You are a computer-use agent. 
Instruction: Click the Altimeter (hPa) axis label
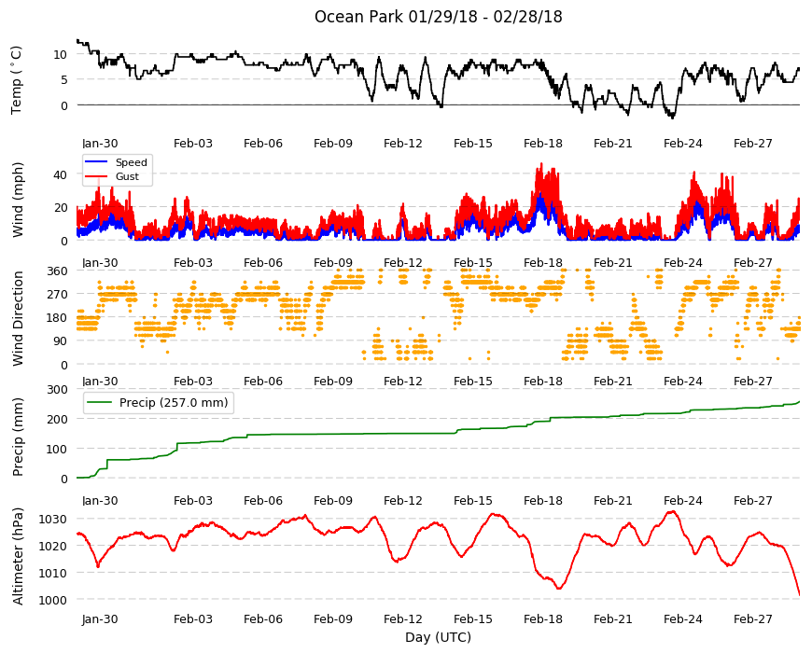point(18,556)
